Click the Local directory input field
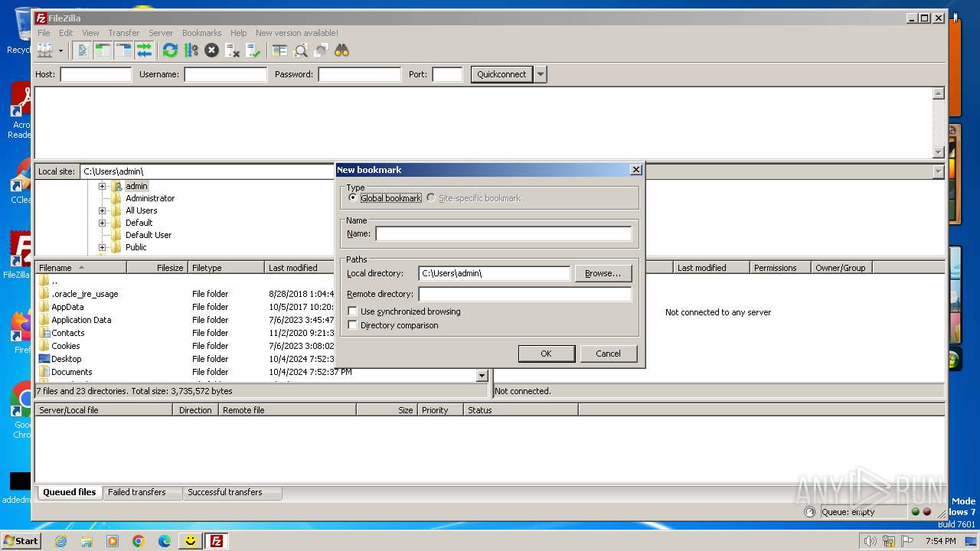Screen dimensions: 980x551 [495, 273]
